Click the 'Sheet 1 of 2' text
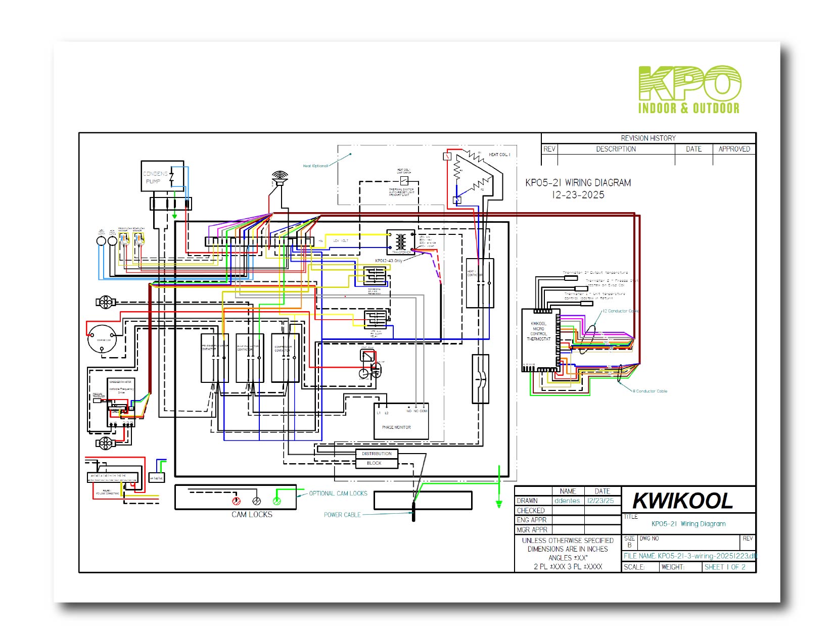Screen dimensions: 834x644 pyautogui.click(x=725, y=567)
